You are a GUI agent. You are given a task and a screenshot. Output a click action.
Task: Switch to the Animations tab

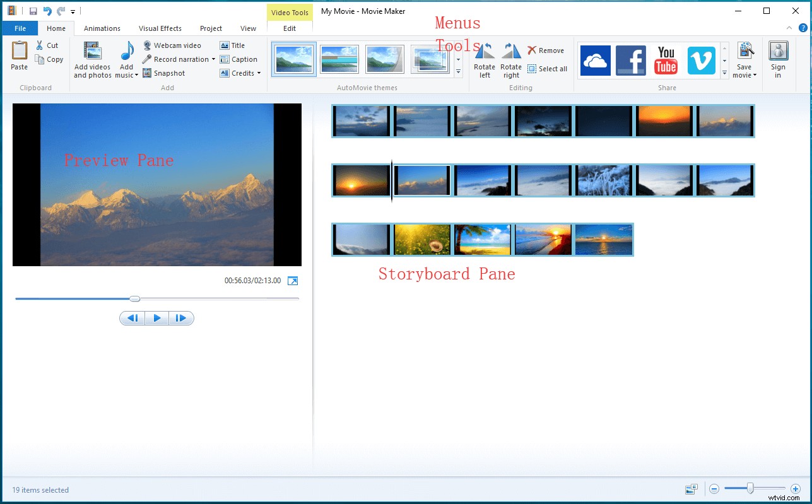click(102, 28)
